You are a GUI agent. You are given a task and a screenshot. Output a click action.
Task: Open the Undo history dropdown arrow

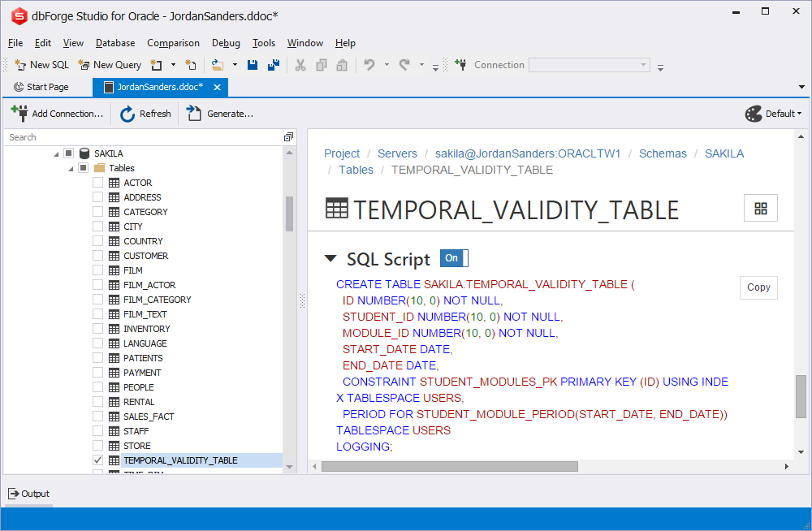[x=387, y=65]
